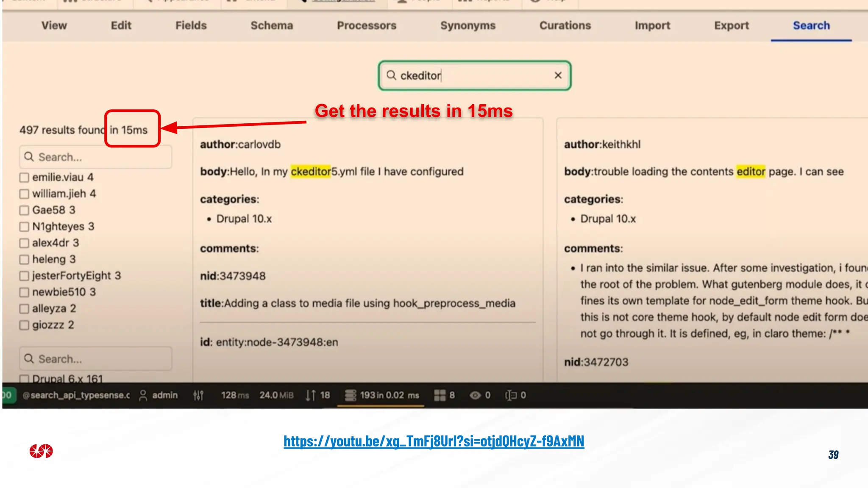Clear the ckeditor search query
Screen dimensions: 868x488
[558, 75]
